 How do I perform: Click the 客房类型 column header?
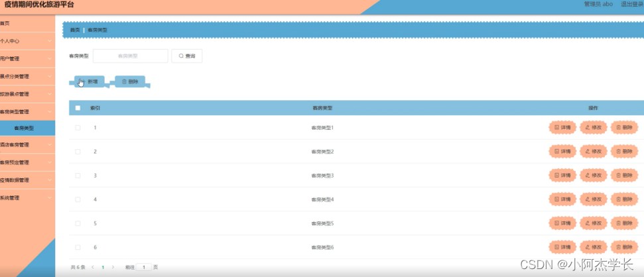[322, 108]
